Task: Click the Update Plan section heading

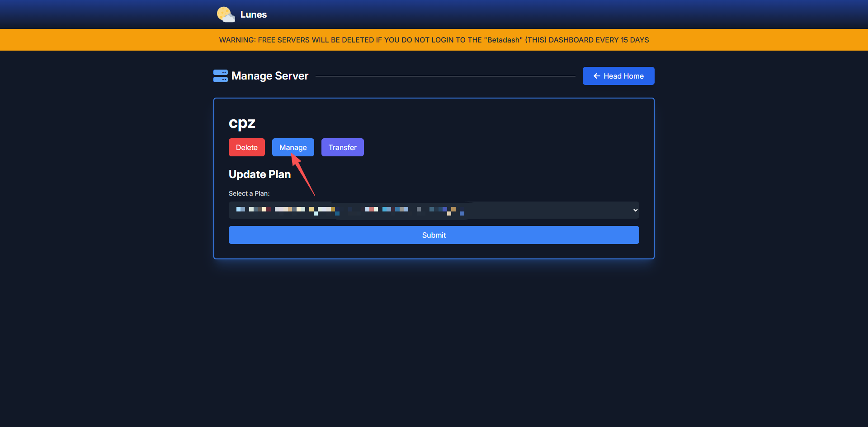Action: point(259,174)
